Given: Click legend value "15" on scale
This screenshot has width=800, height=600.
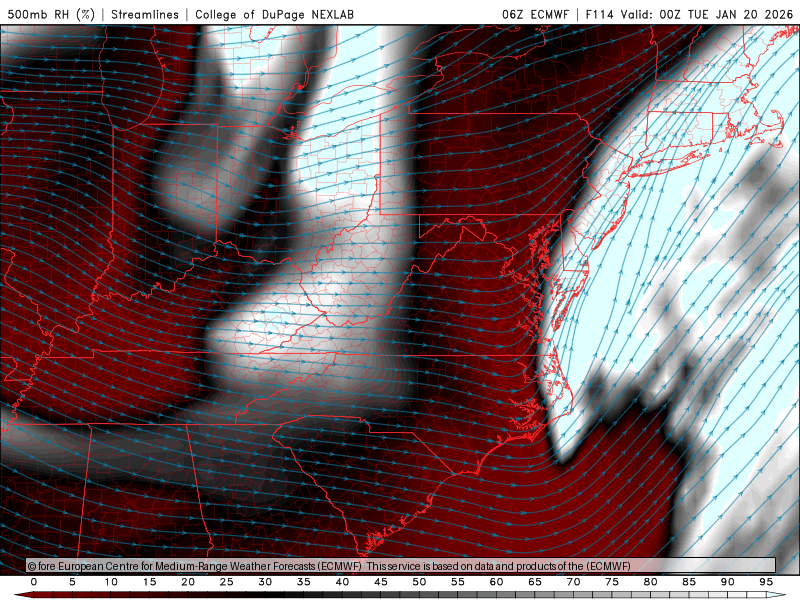Looking at the screenshot, I should point(149,582).
